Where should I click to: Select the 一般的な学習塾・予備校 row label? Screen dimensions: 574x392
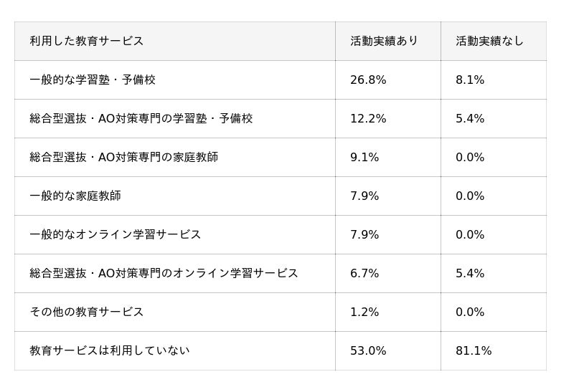click(x=93, y=80)
